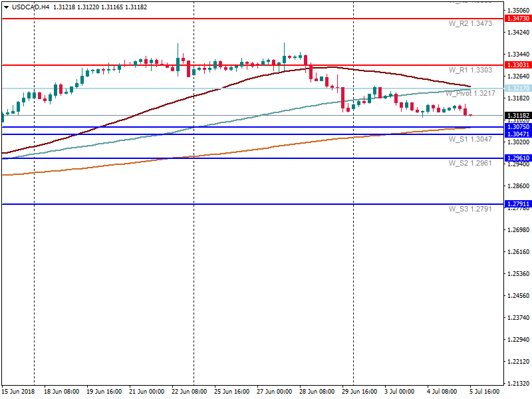The image size is (532, 399).
Task: Click the blue 1.27911 price tag
Action: tap(517, 204)
